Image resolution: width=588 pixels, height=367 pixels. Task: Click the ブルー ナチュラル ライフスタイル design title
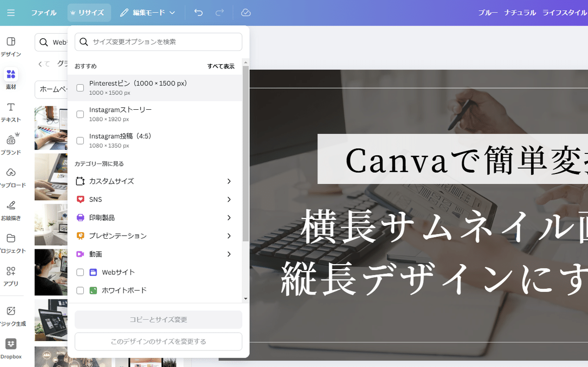[x=533, y=13]
